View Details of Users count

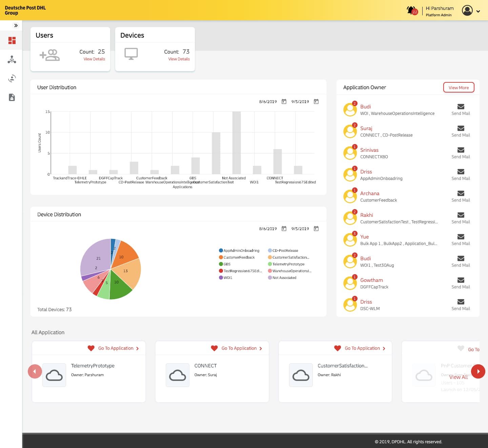pos(94,59)
